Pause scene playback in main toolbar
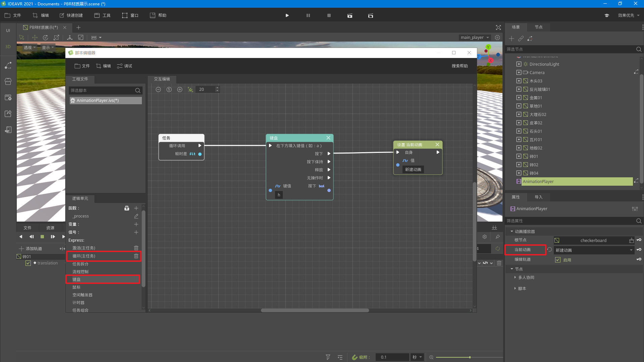 coord(308,15)
